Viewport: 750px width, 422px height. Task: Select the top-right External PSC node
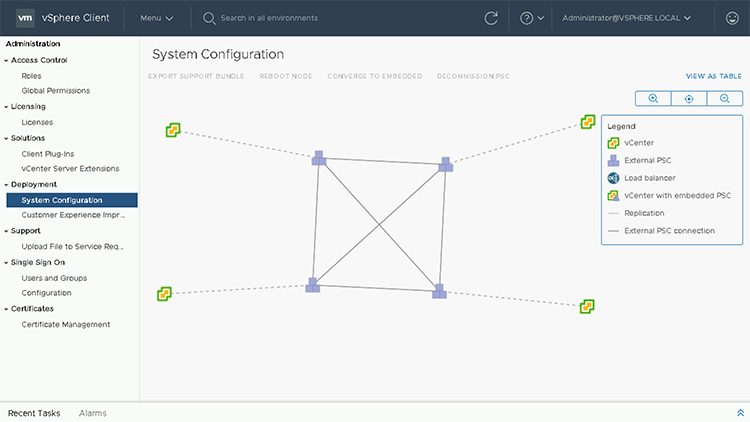446,164
